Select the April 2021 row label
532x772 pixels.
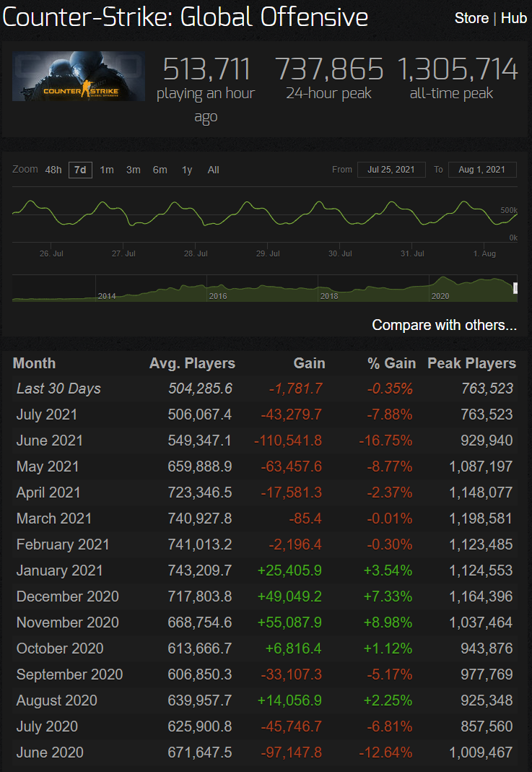(x=48, y=493)
